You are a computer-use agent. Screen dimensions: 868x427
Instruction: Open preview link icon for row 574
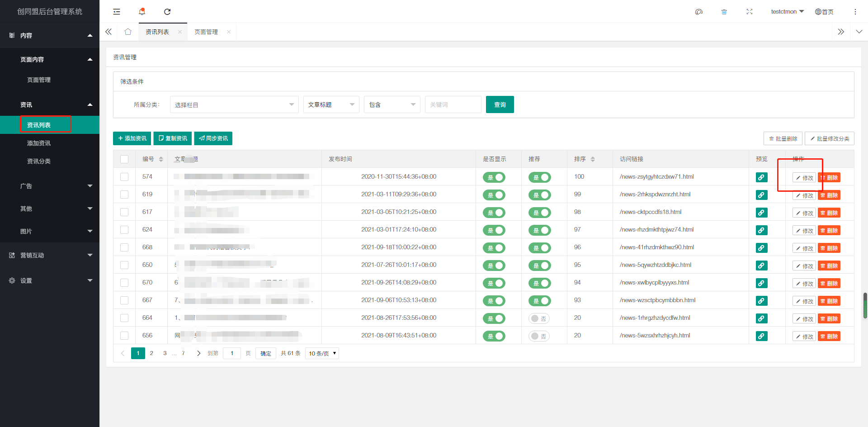tap(762, 177)
